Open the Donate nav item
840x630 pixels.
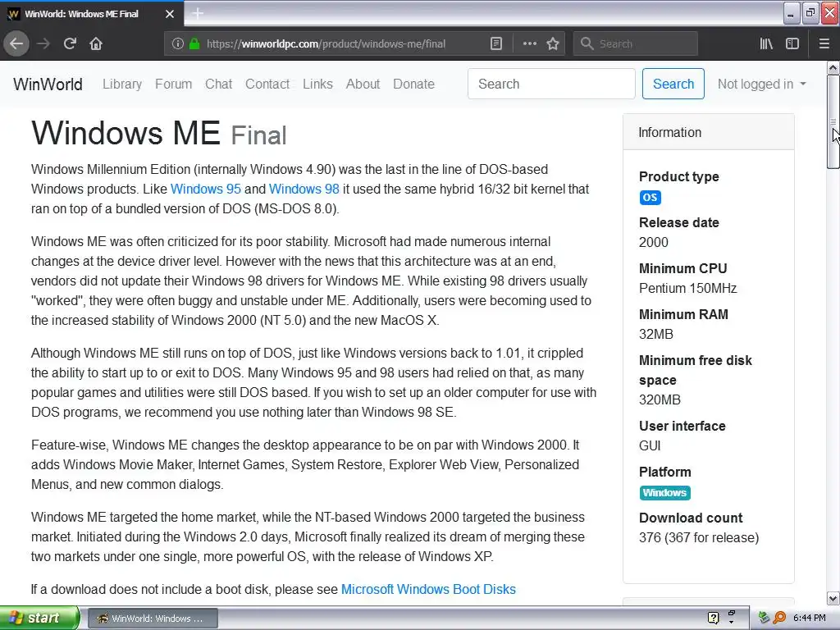pyautogui.click(x=413, y=84)
